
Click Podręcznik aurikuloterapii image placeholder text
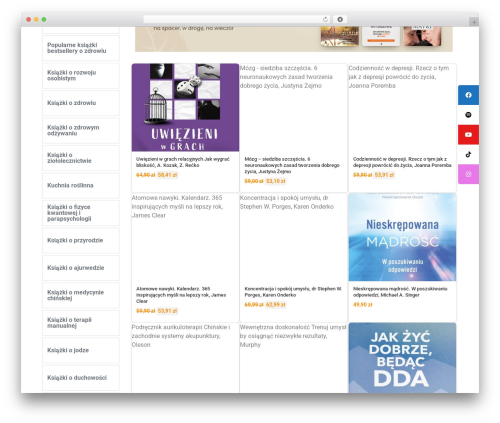181,336
